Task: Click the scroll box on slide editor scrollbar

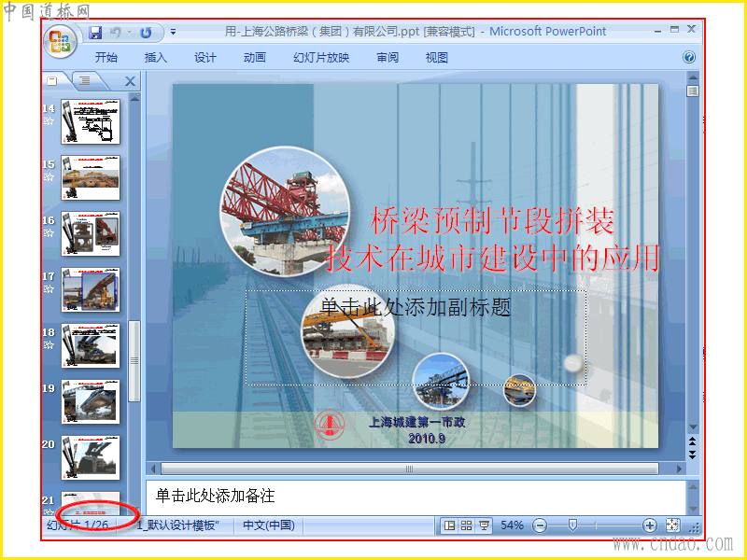Action: point(693,91)
